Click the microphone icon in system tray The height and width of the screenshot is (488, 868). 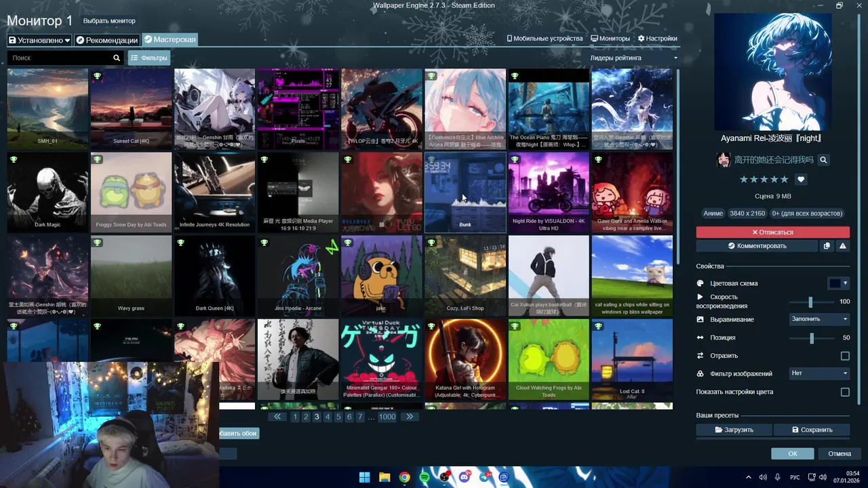(x=778, y=477)
